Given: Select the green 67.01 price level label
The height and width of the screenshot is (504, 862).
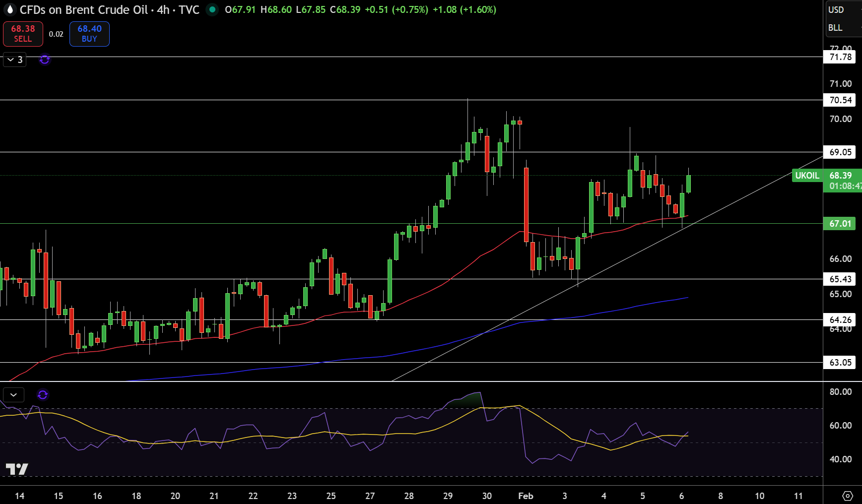Looking at the screenshot, I should (x=840, y=224).
